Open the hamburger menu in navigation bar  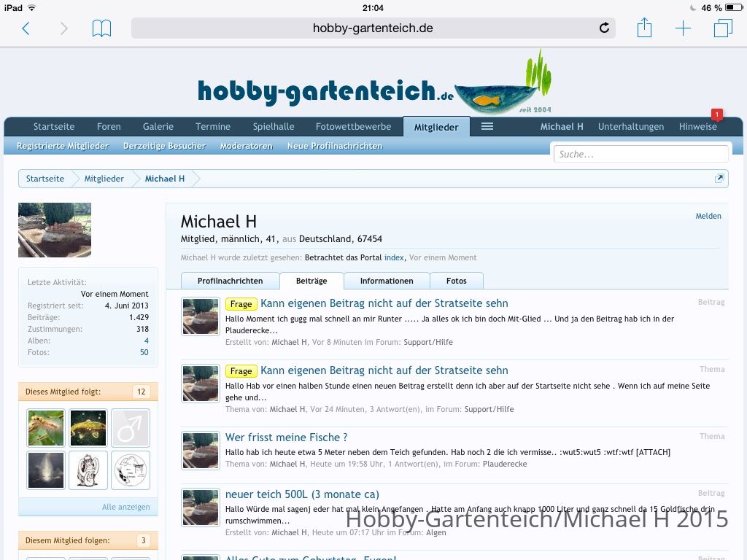[487, 126]
